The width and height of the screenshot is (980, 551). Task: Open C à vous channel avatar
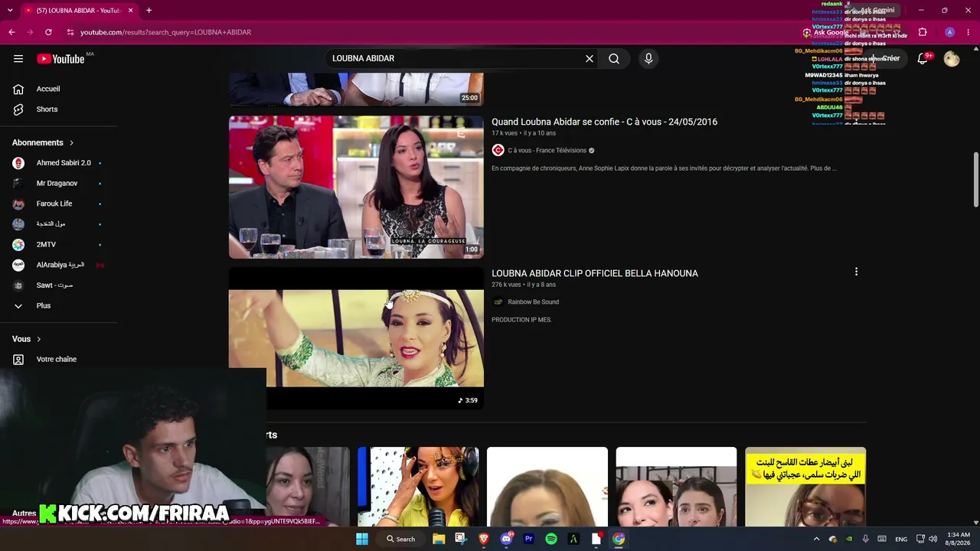[498, 151]
